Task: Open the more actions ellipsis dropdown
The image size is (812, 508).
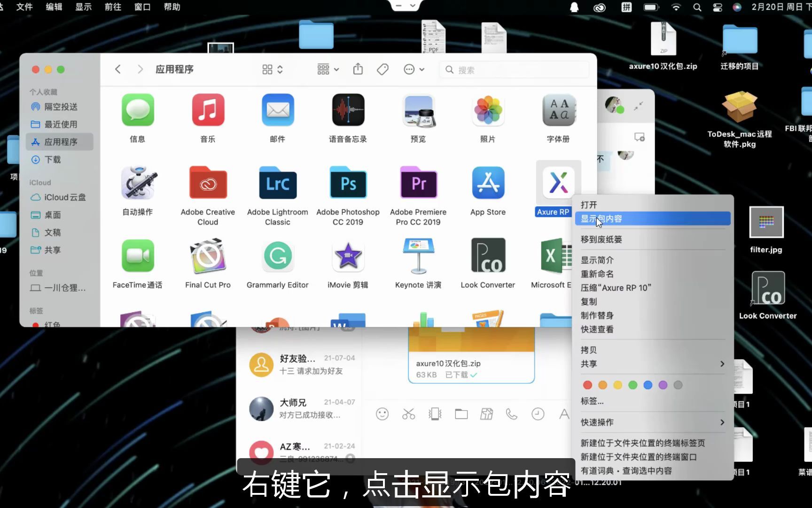Action: tap(414, 70)
